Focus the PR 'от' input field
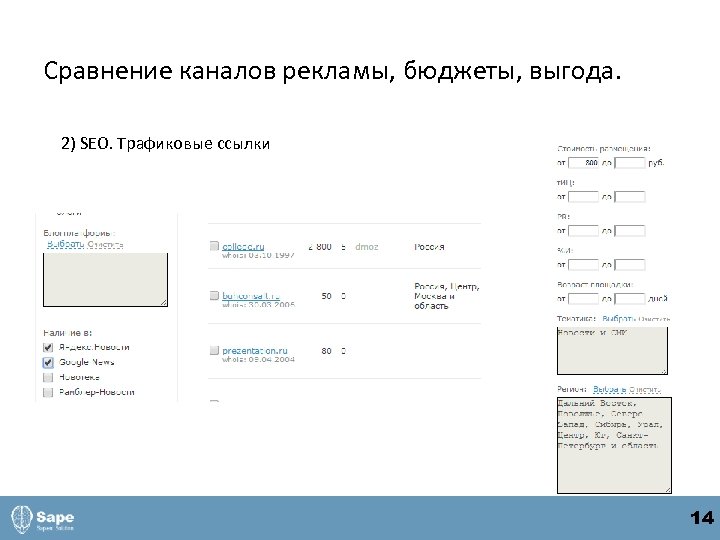This screenshot has width=720, height=540. pyautogui.click(x=584, y=231)
